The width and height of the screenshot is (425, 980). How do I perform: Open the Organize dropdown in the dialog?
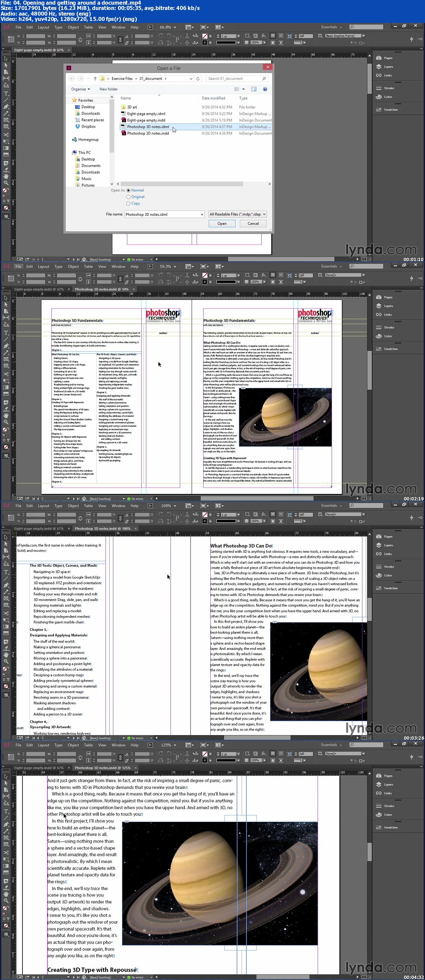point(81,89)
